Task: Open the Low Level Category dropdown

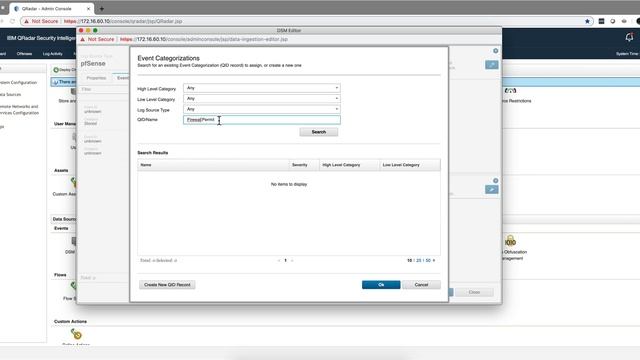Action: [x=262, y=98]
